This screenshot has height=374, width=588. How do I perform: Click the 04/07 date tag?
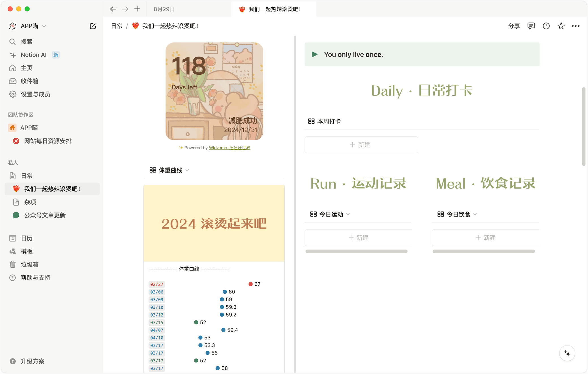click(x=157, y=330)
